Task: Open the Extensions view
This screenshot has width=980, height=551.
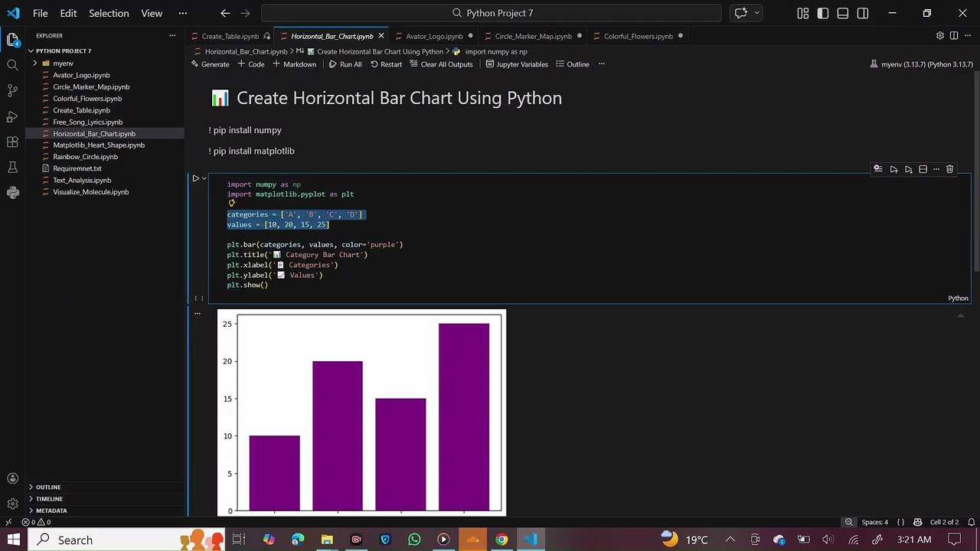Action: click(x=12, y=142)
